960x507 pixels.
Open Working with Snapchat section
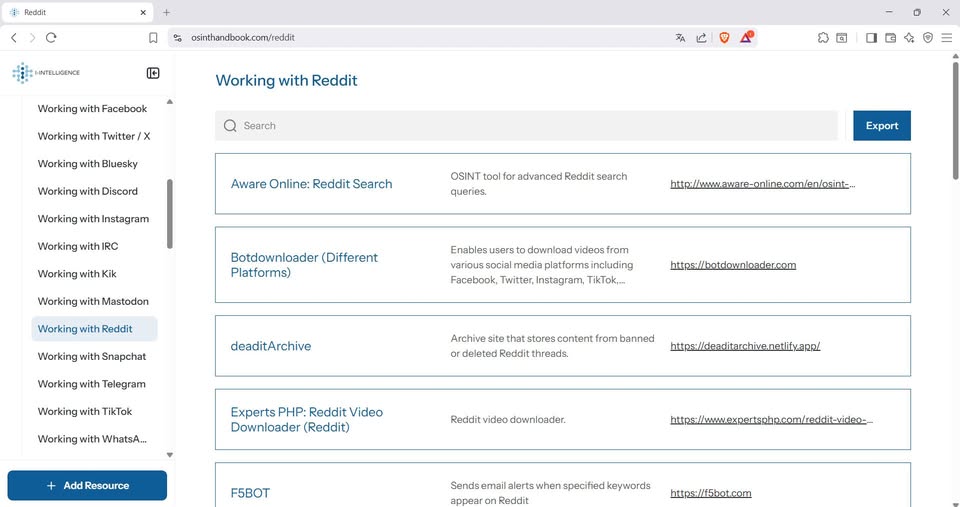tap(92, 356)
